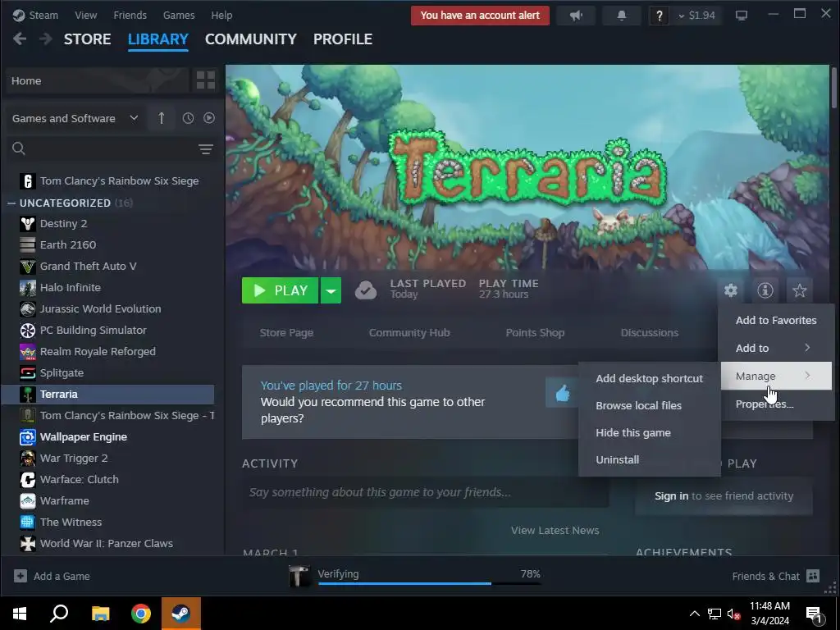Open the PROFILE tab
Screen dimensions: 840x630
(x=343, y=39)
